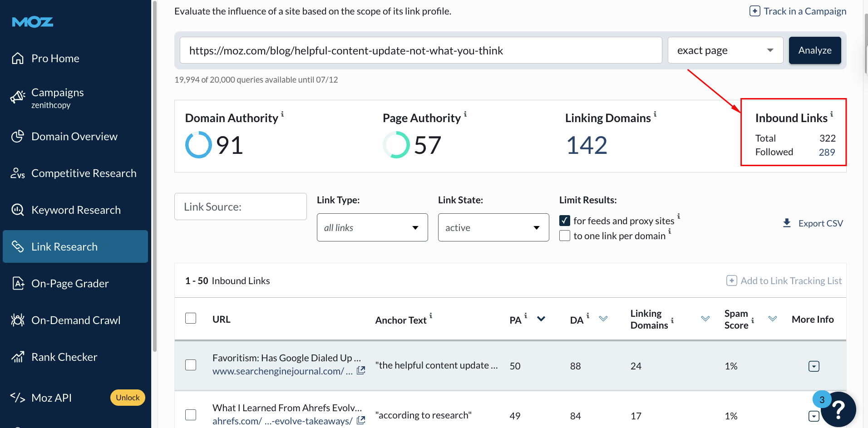Click the Moz logo

32,21
